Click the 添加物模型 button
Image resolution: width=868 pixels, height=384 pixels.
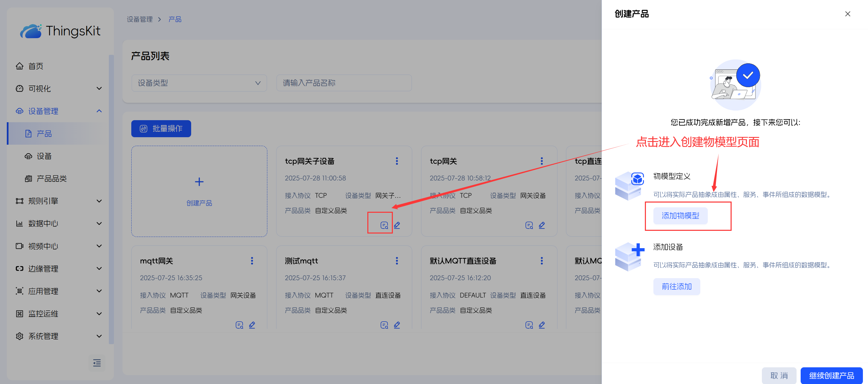(x=680, y=216)
